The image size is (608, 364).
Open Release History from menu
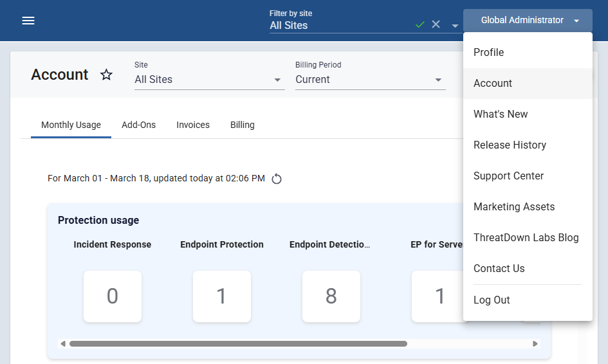(510, 145)
